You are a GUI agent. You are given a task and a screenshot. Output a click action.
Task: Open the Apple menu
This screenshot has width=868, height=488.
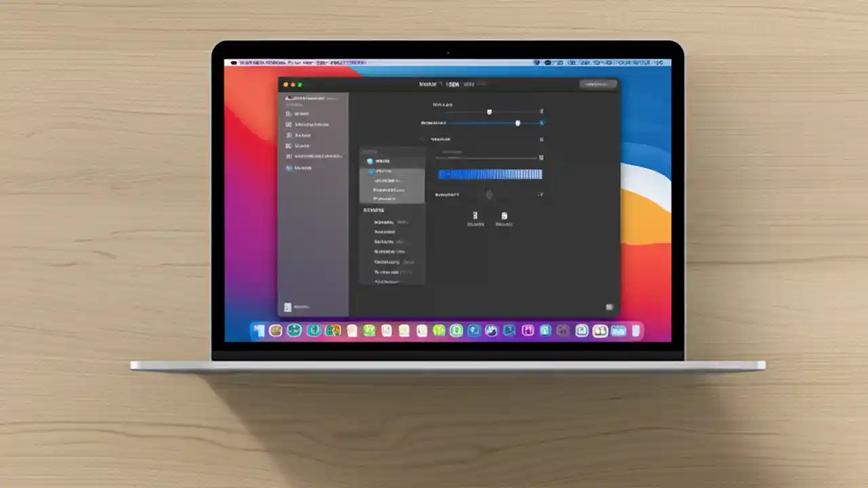coord(234,62)
